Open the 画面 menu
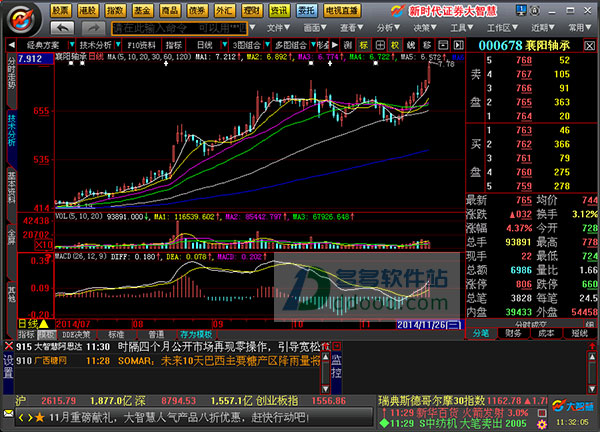Viewport: 600px width, 432px height. tap(315, 28)
